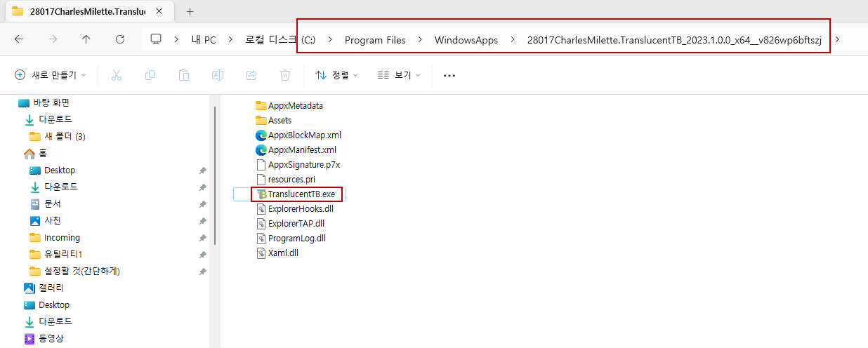Click 로컬 디스크 (C:) breadcrumb
This screenshot has width=868, height=348.
click(280, 40)
